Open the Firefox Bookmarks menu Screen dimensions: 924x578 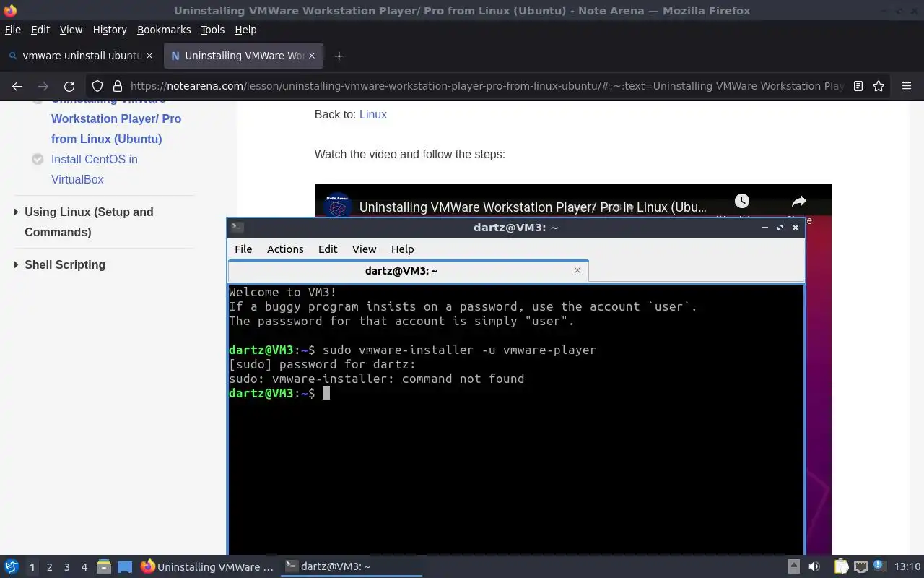(164, 30)
